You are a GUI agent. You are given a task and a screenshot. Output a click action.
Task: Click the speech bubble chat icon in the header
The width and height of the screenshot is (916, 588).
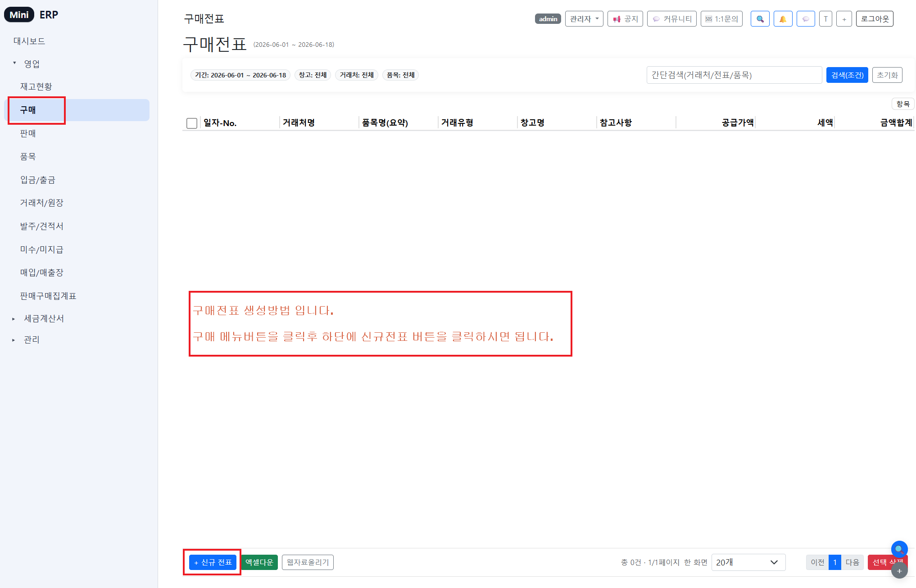(x=806, y=19)
